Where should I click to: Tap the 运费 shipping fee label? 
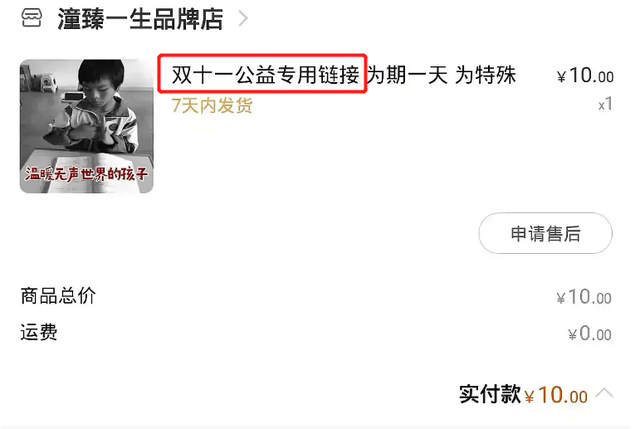[x=39, y=332]
